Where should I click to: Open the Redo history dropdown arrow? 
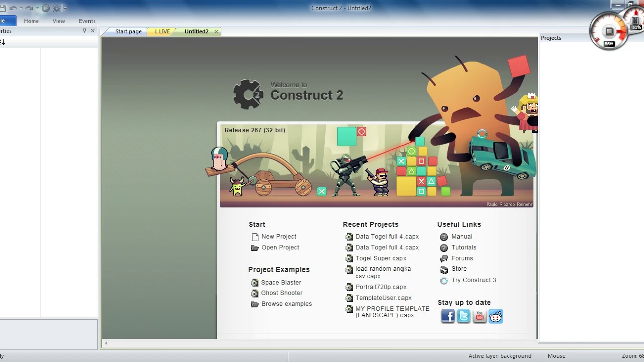click(37, 8)
